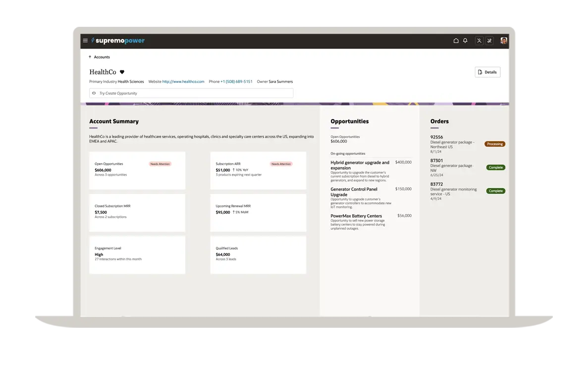This screenshot has height=368, width=588.
Task: Open the Subscription ARR card
Action: tap(258, 170)
